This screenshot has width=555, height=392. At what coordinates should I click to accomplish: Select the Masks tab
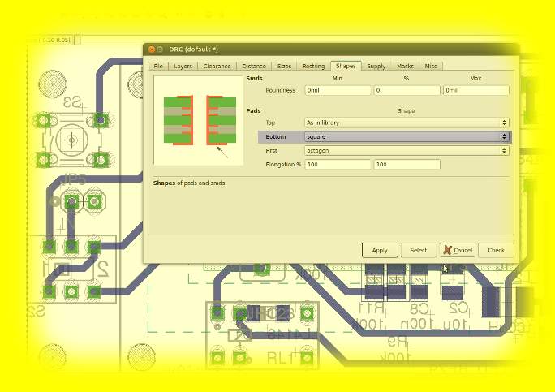[x=405, y=66]
